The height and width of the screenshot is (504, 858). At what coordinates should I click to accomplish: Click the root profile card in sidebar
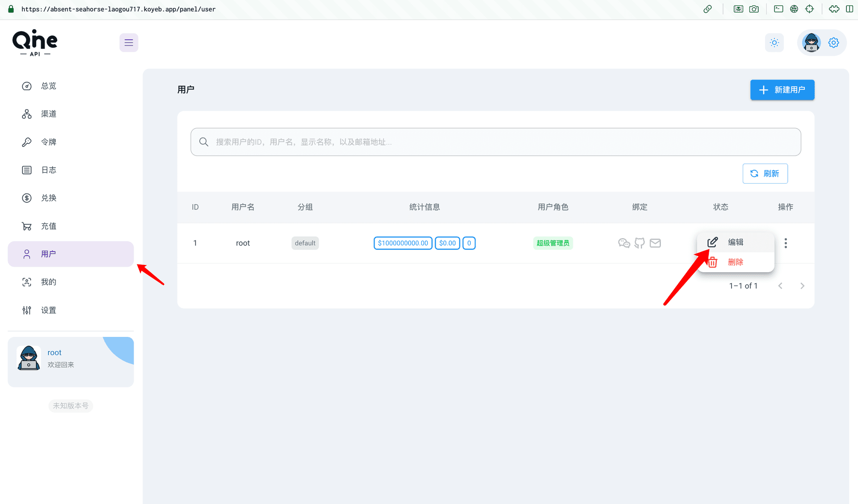point(71,362)
